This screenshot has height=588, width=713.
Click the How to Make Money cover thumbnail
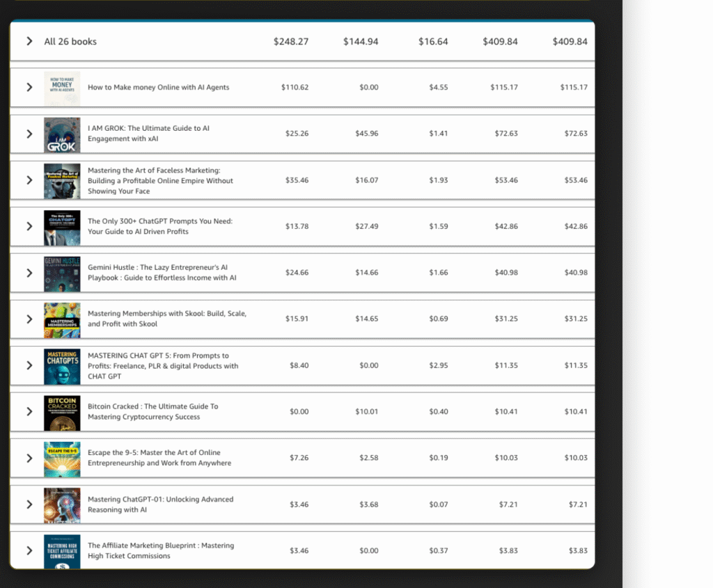click(62, 88)
